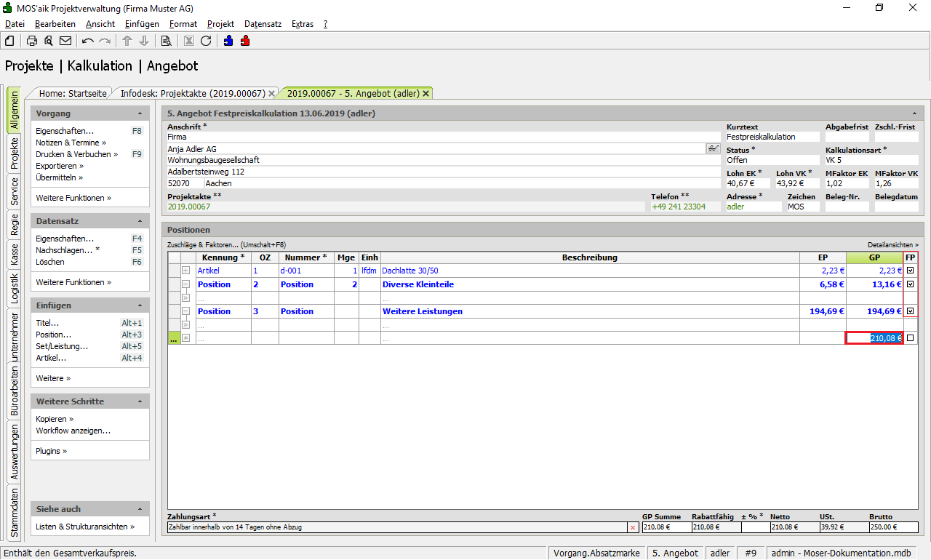Image resolution: width=931 pixels, height=560 pixels.
Task: Click the refresh icon in the toolbar
Action: pyautogui.click(x=206, y=41)
